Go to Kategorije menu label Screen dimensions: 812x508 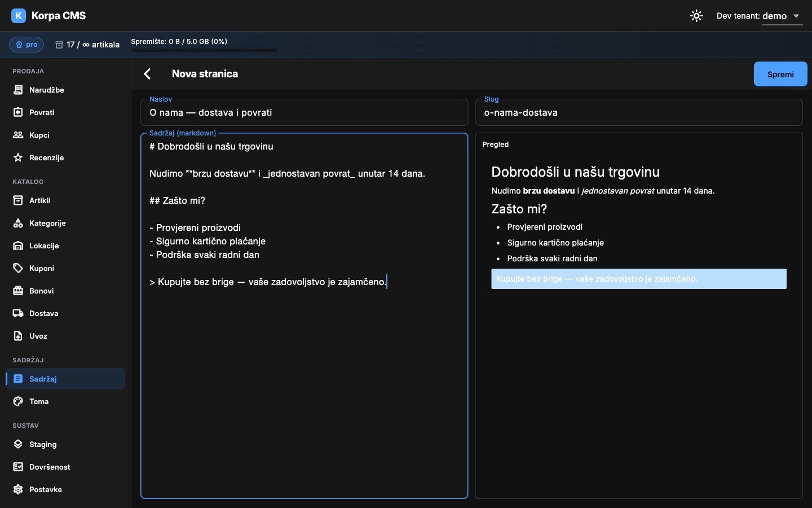47,223
